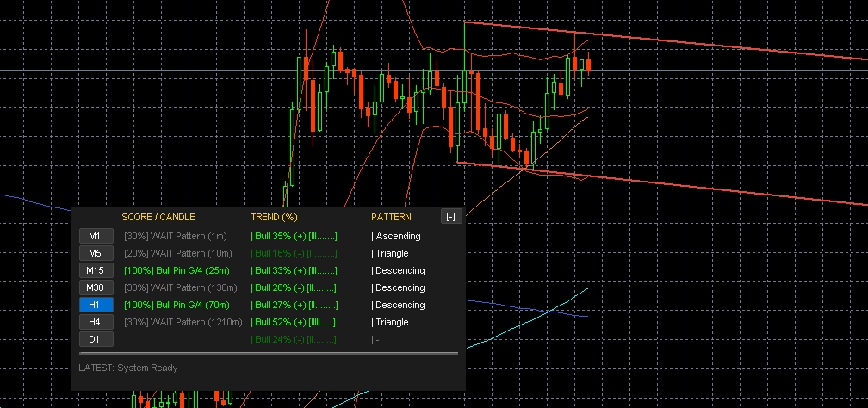This screenshot has height=408, width=868.
Task: Select the M5 timeframe button
Action: click(x=96, y=253)
